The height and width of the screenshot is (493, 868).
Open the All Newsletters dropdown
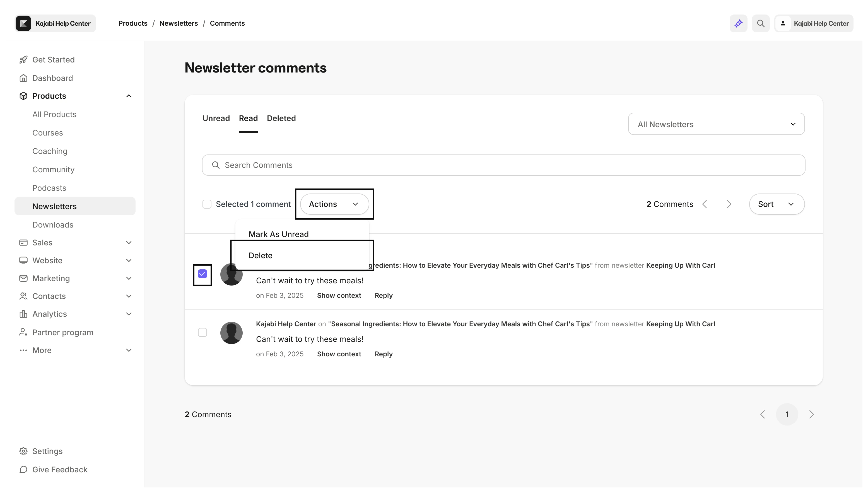pyautogui.click(x=716, y=124)
